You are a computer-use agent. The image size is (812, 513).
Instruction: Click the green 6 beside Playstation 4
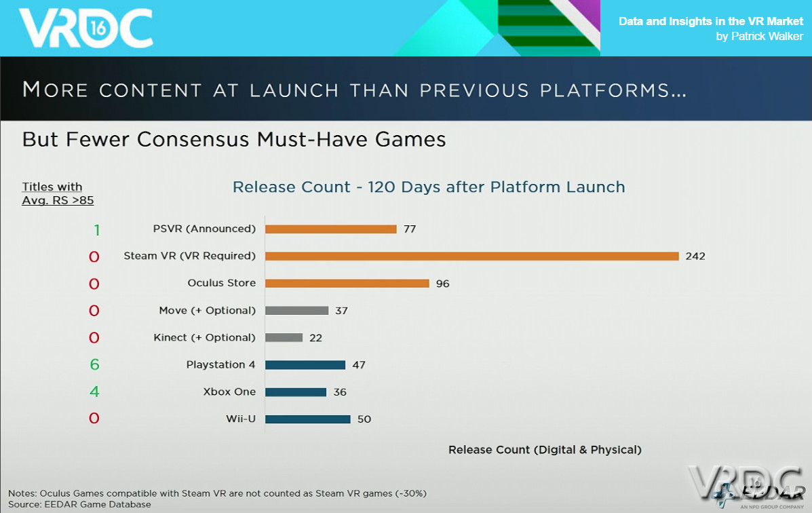(94, 364)
